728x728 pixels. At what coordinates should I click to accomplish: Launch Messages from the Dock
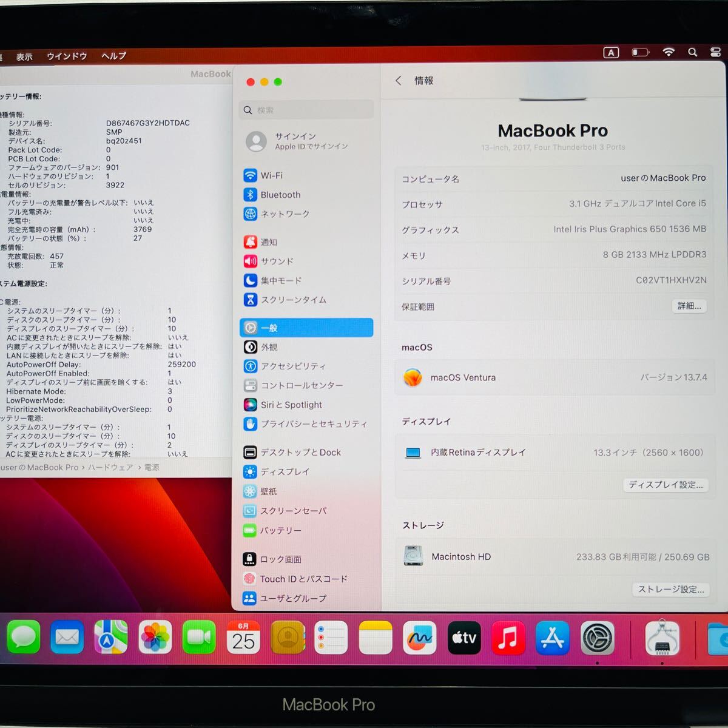click(x=24, y=638)
